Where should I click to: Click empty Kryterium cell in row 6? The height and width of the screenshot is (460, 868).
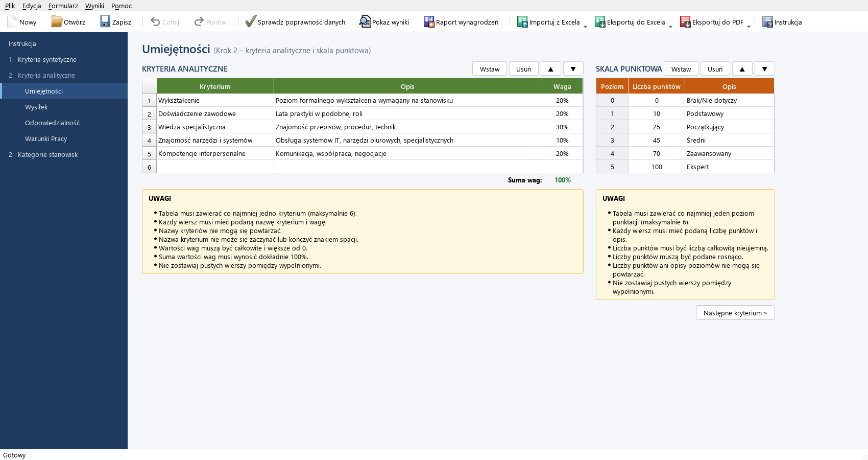coord(215,167)
